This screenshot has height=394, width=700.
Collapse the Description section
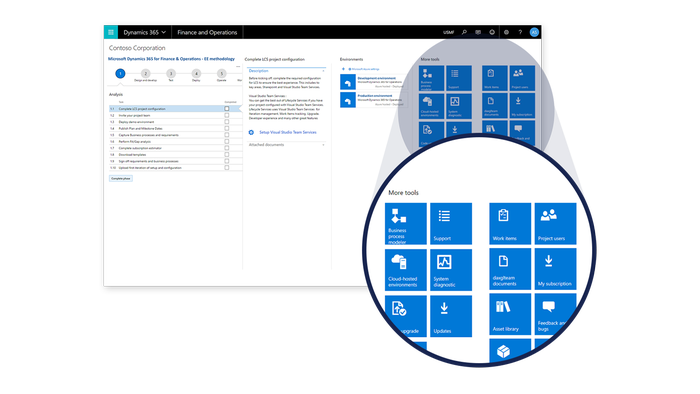pos(323,71)
